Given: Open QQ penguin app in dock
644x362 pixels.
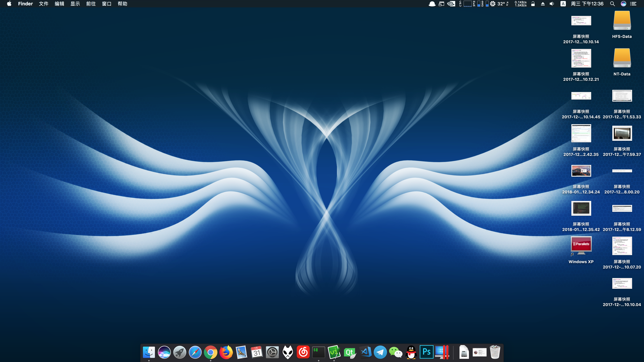Looking at the screenshot, I should click(x=411, y=352).
